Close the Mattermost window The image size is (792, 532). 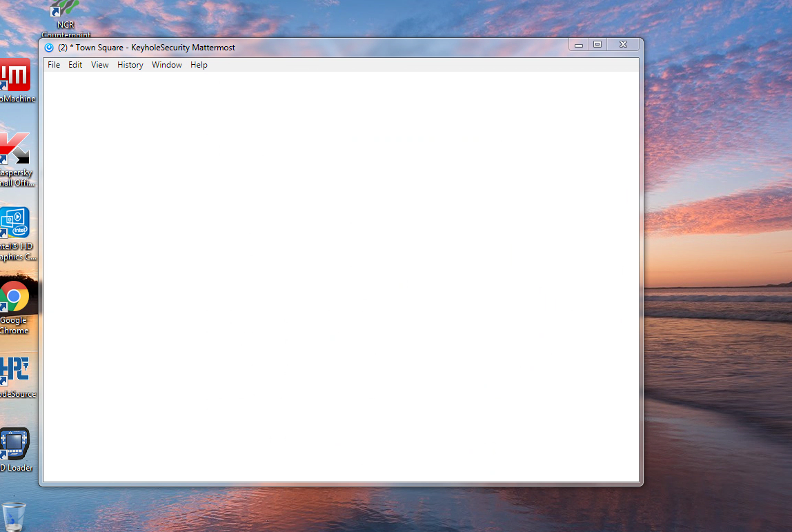click(623, 44)
